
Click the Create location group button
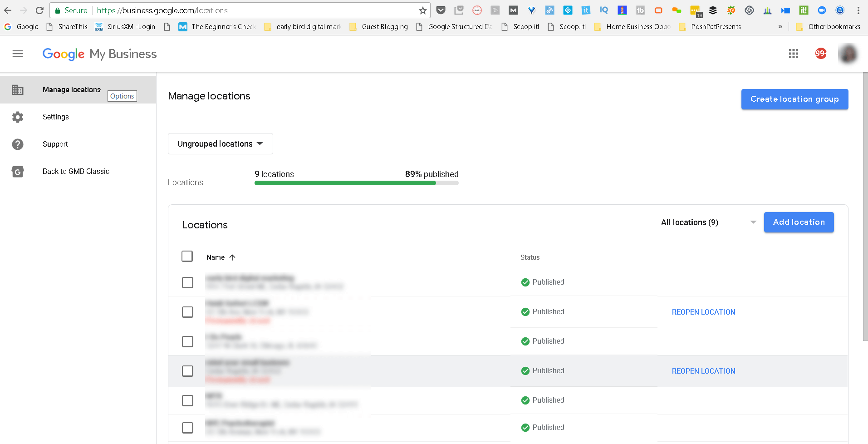[794, 99]
